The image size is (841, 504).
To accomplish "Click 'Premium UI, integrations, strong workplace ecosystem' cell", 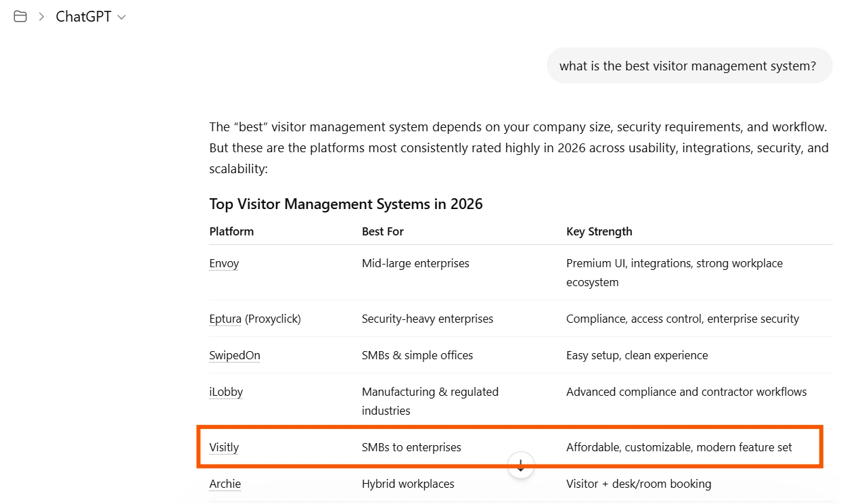I will click(675, 273).
